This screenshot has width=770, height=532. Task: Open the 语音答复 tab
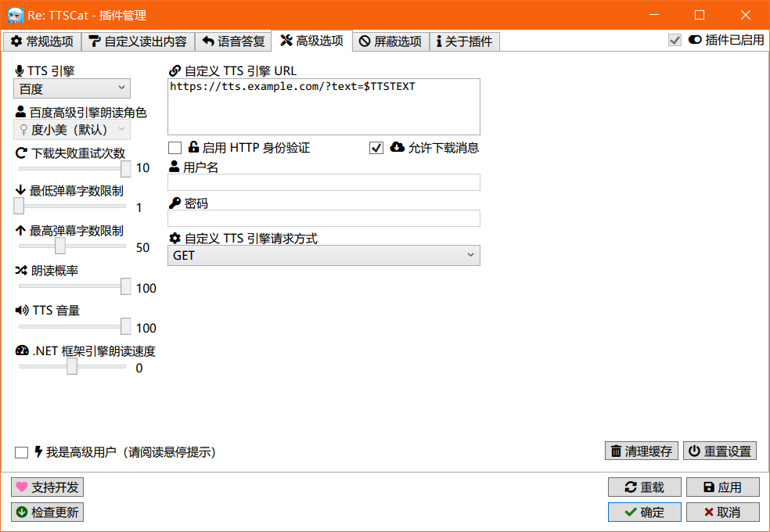click(232, 41)
